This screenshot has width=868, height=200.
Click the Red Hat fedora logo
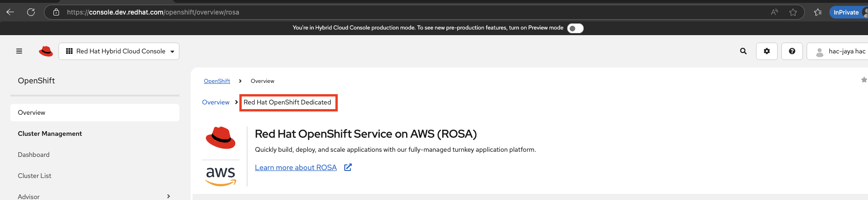point(46,51)
